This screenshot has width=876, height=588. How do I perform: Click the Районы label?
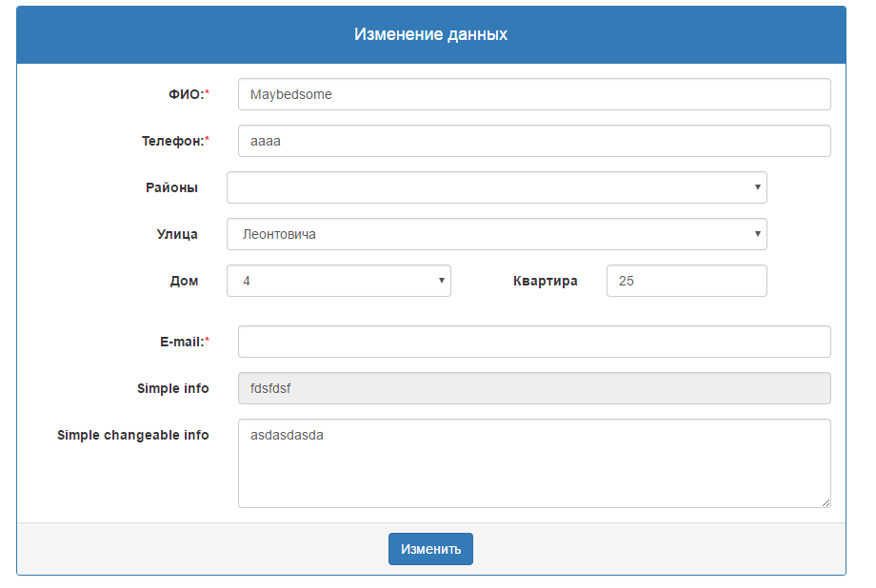pyautogui.click(x=171, y=187)
